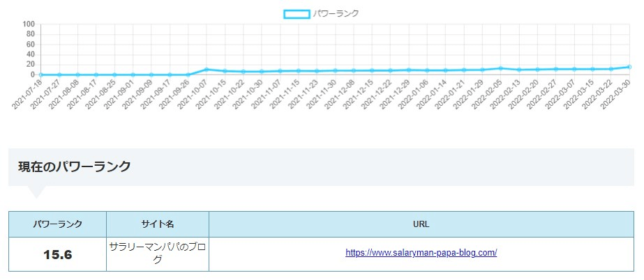Click the 2021-10-07 data point peak
The width and height of the screenshot is (644, 280).
(207, 70)
